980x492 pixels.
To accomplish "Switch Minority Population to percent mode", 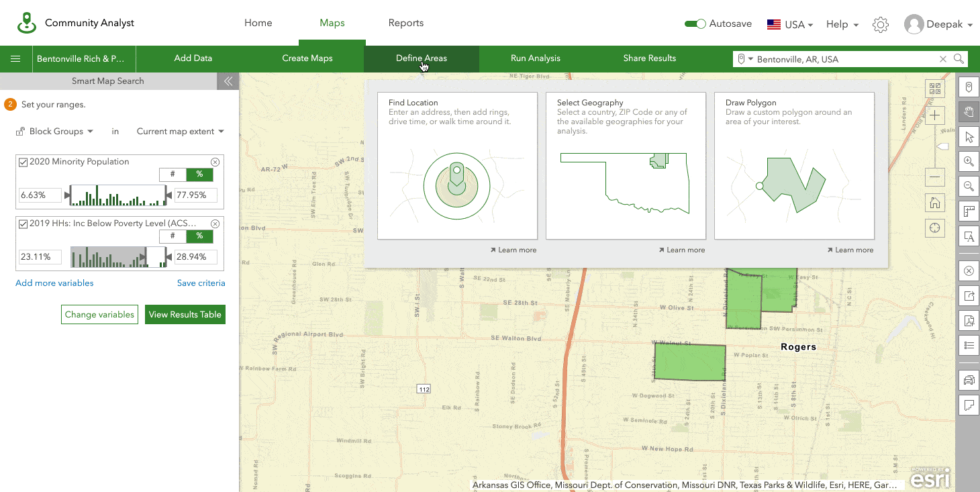I will point(199,175).
